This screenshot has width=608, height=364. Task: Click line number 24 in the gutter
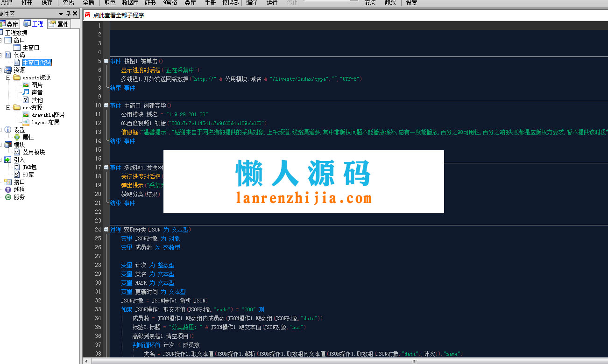coord(98,230)
